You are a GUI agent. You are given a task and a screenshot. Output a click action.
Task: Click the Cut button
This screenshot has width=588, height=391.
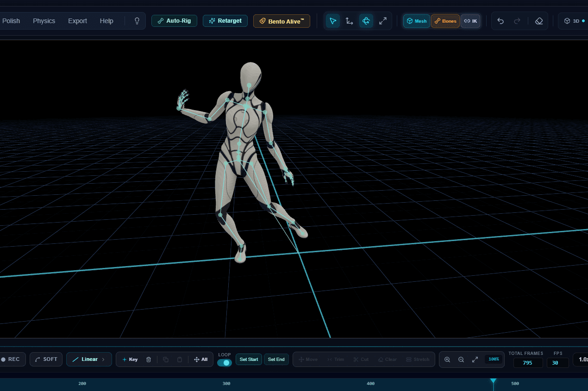tap(361, 360)
